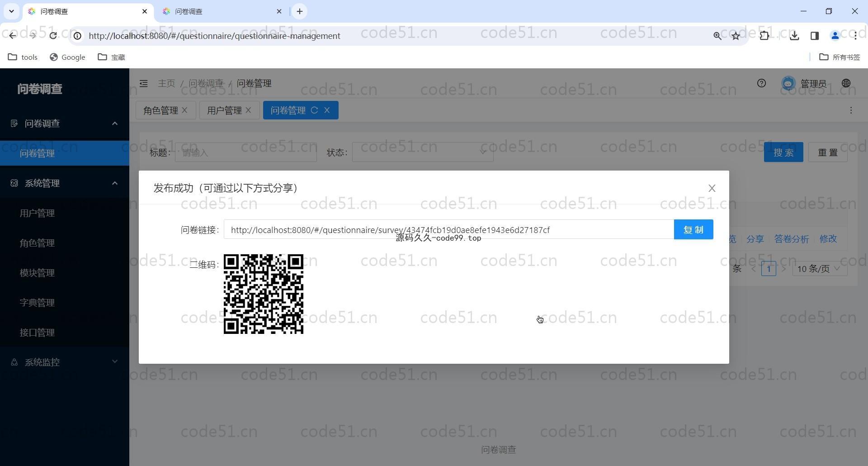Open the help question mark icon
The image size is (868, 466).
point(761,83)
